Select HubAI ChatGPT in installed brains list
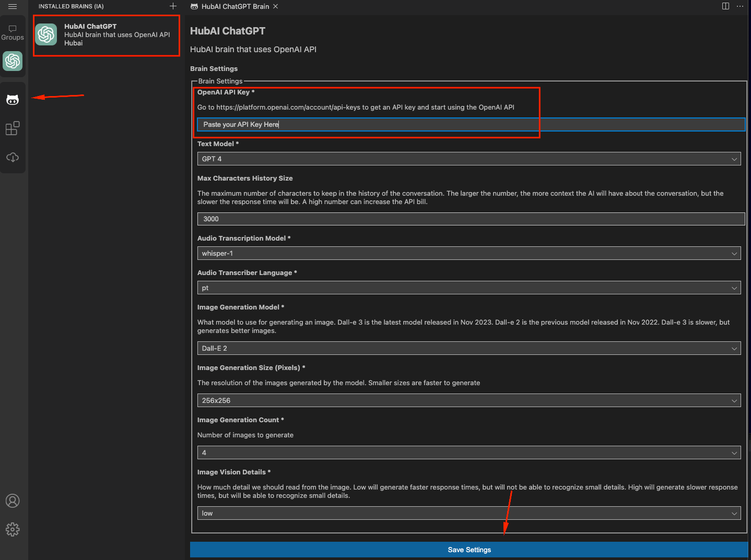The height and width of the screenshot is (560, 751). [x=107, y=35]
